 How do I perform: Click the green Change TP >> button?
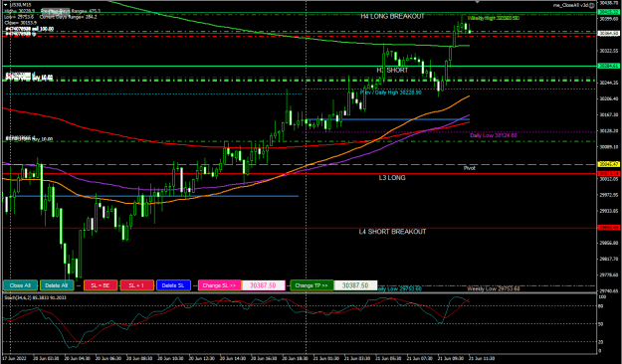click(x=311, y=285)
